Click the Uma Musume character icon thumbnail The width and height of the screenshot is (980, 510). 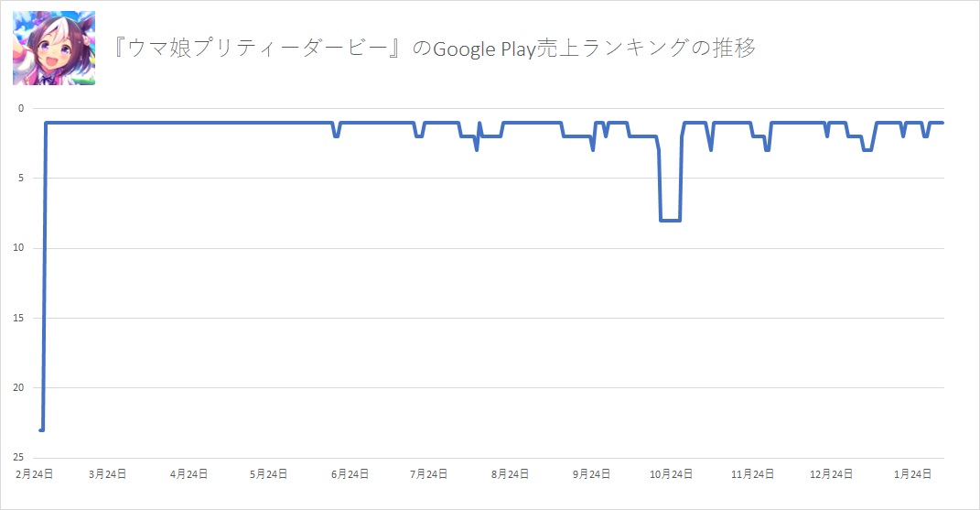[53, 49]
